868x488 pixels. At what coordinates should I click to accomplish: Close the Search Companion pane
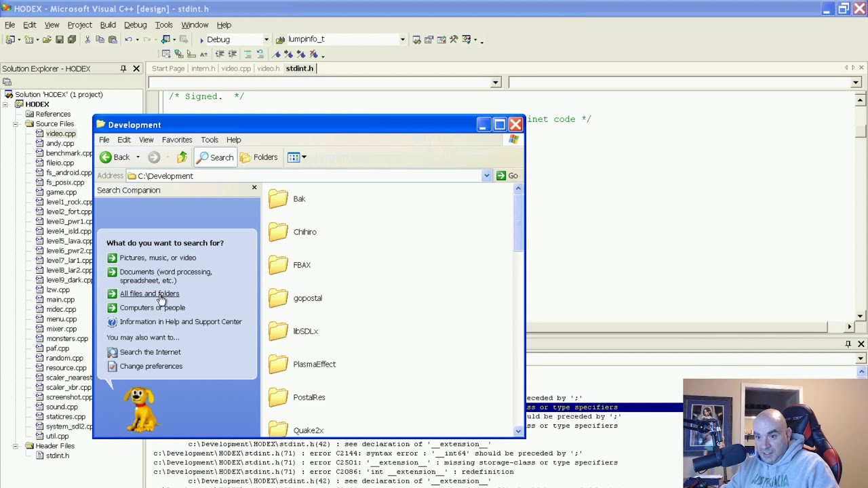[254, 188]
